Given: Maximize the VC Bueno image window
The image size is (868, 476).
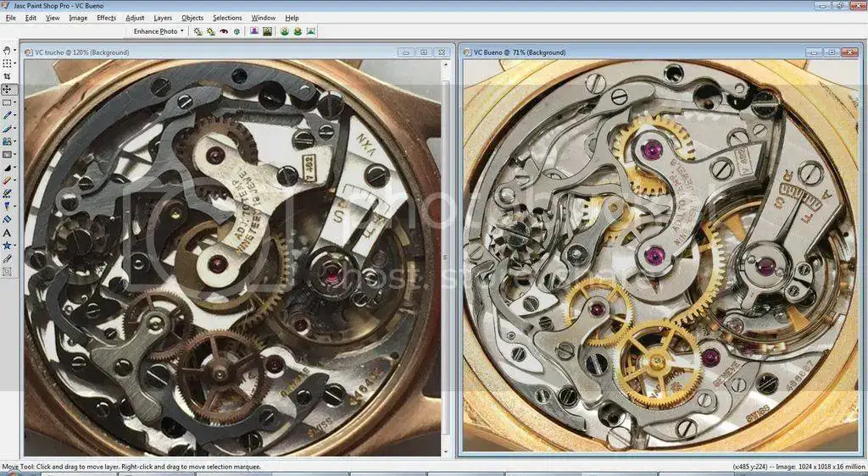Looking at the screenshot, I should point(832,53).
